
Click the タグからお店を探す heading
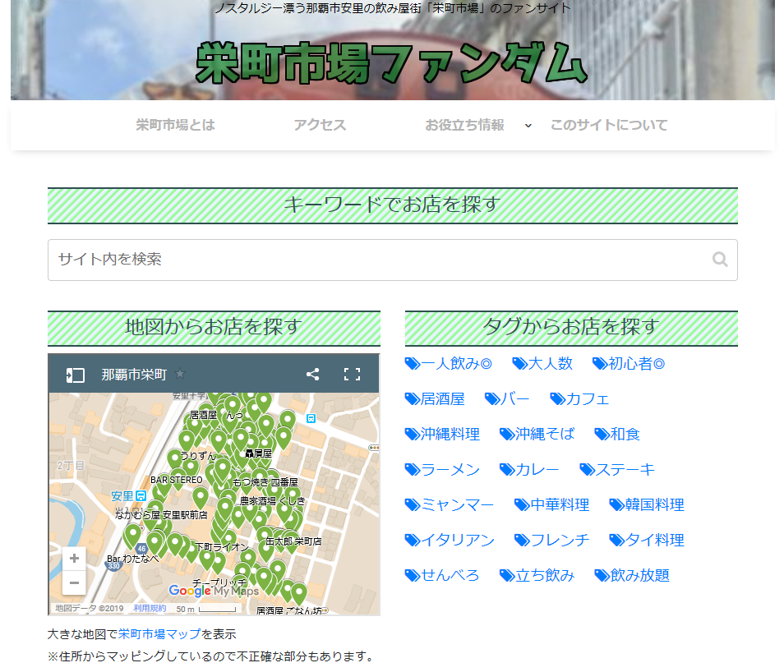pyautogui.click(x=571, y=327)
